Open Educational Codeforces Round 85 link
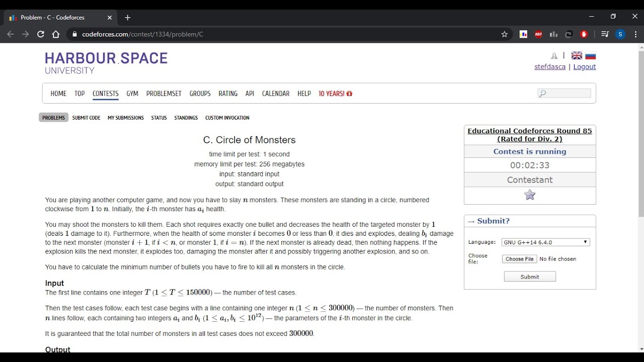Viewport: 644px width, 362px height. tap(530, 135)
